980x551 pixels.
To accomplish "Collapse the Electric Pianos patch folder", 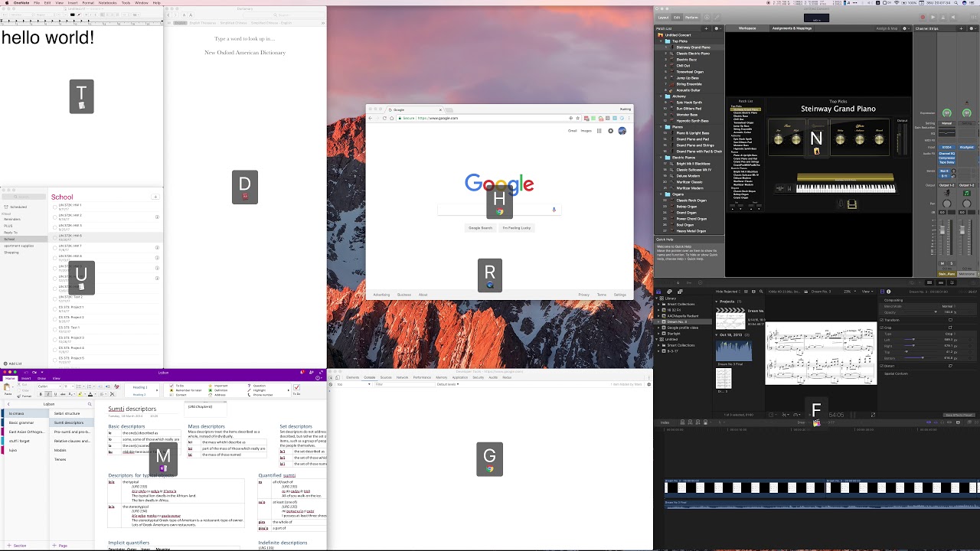I will tap(662, 158).
